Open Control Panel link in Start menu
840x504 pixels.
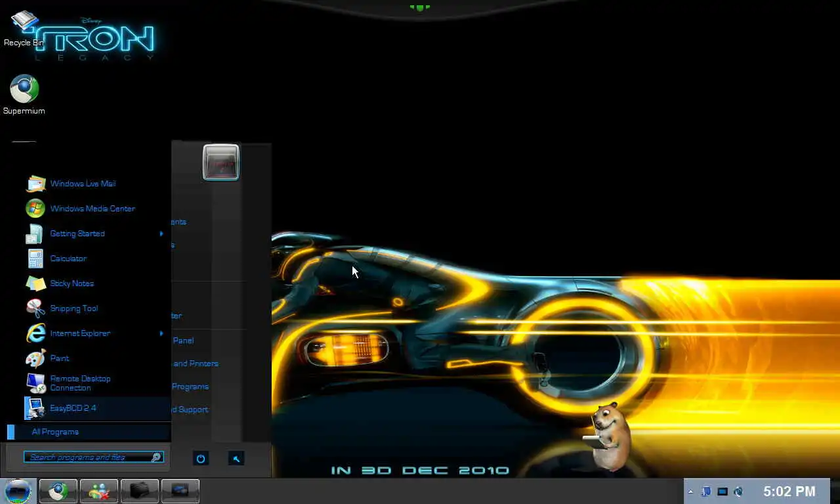click(x=183, y=341)
